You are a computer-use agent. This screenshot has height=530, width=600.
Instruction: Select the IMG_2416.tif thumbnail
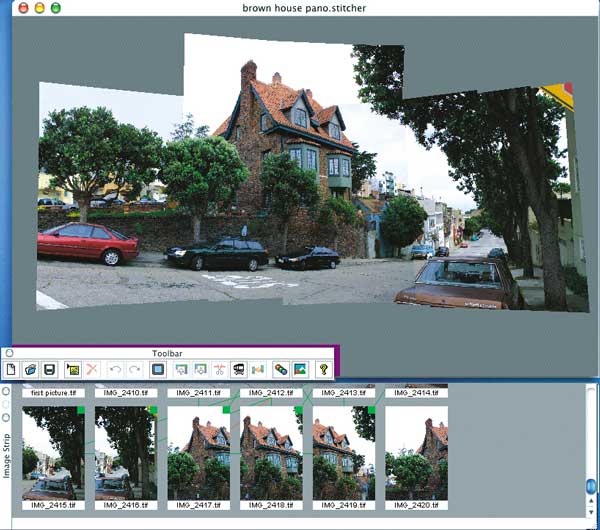point(126,453)
